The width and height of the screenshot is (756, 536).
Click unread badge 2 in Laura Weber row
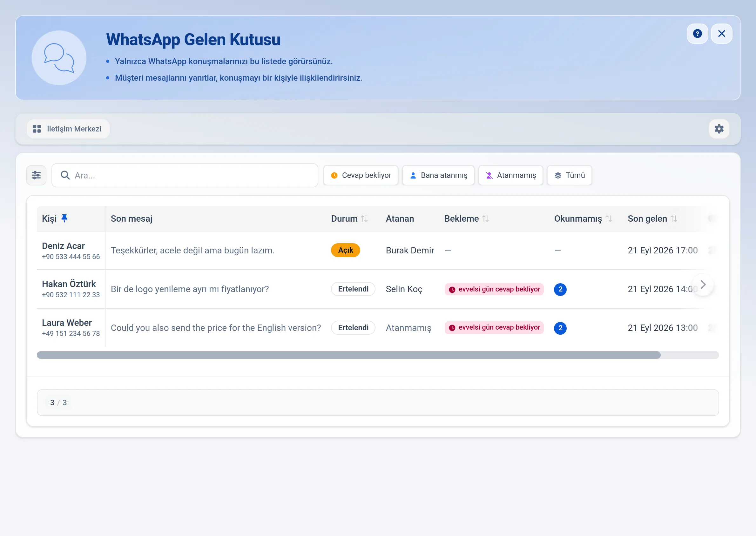(x=560, y=328)
